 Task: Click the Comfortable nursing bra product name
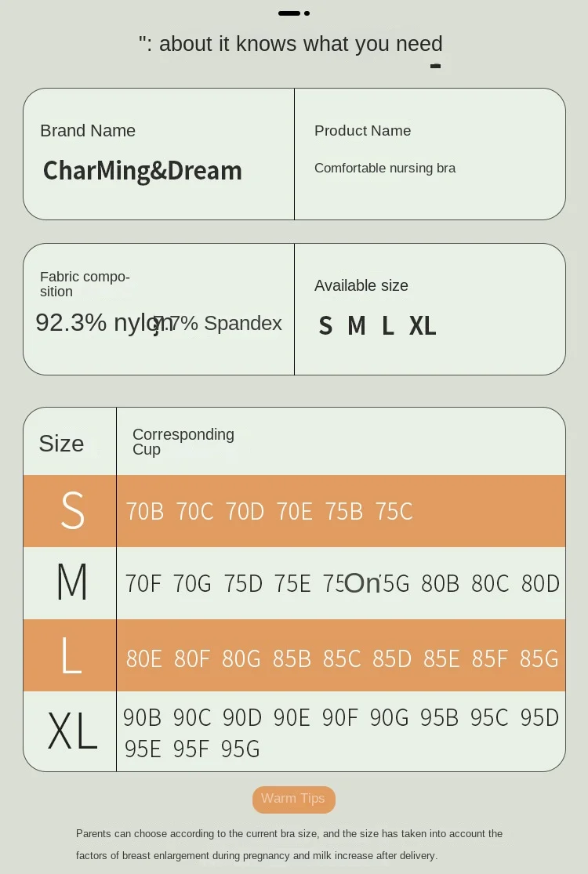click(x=385, y=168)
